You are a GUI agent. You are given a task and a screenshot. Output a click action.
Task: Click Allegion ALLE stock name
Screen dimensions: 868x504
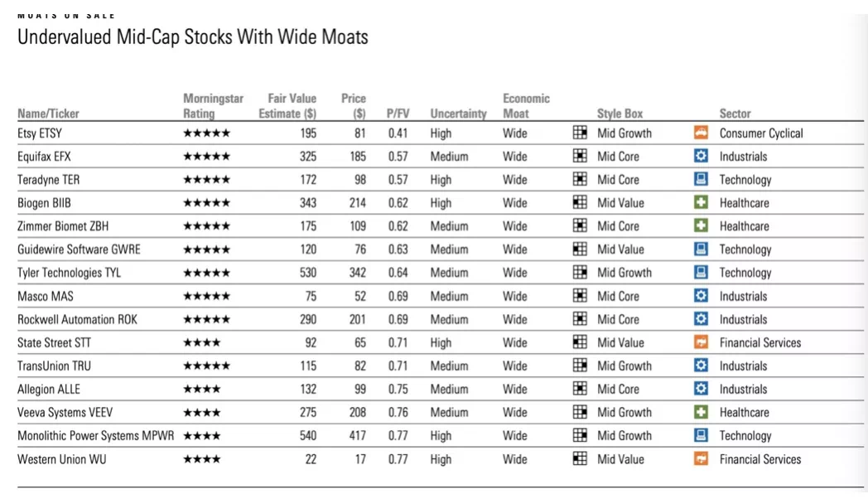[x=49, y=389]
